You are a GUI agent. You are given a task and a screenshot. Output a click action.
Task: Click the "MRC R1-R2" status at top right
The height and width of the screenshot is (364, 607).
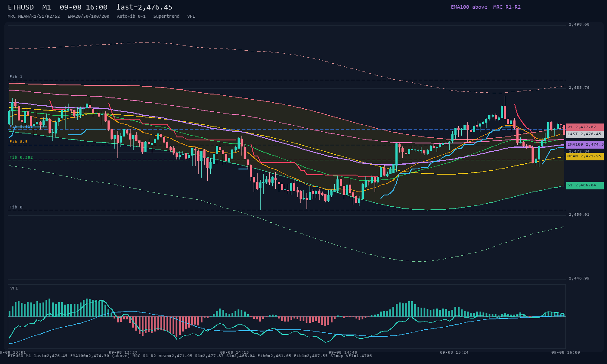pos(507,7)
